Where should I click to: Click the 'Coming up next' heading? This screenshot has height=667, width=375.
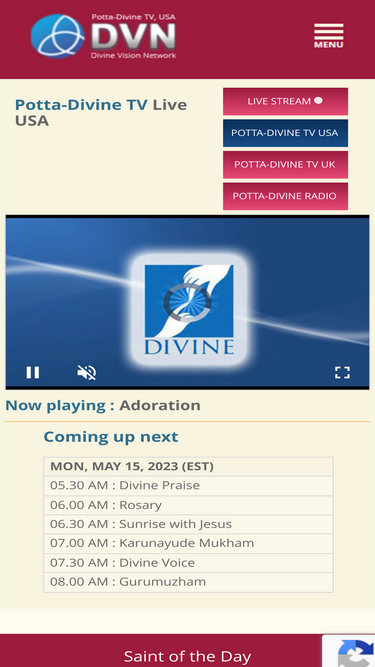pos(111,437)
